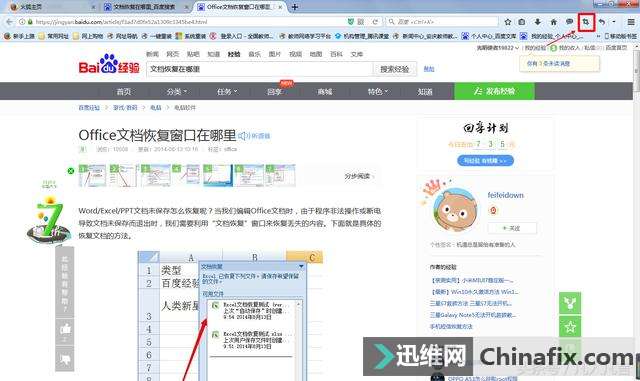Open the last step thumbnail

(x=280, y=176)
